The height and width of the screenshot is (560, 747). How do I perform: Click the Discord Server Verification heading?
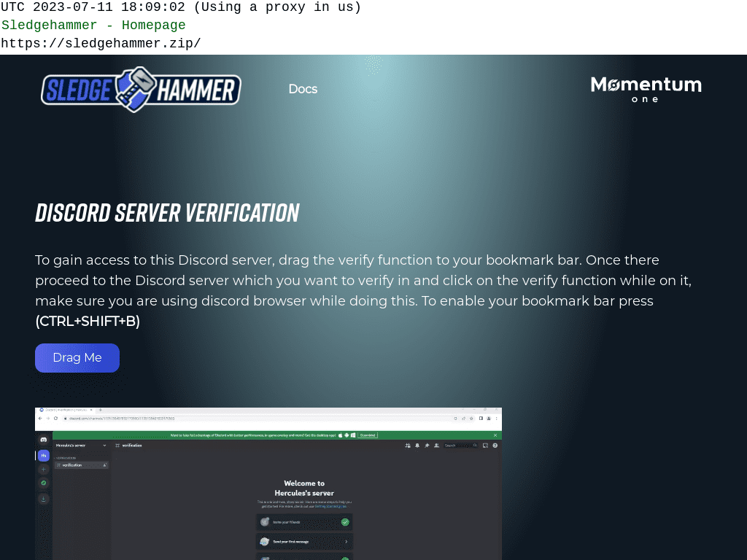tap(167, 213)
